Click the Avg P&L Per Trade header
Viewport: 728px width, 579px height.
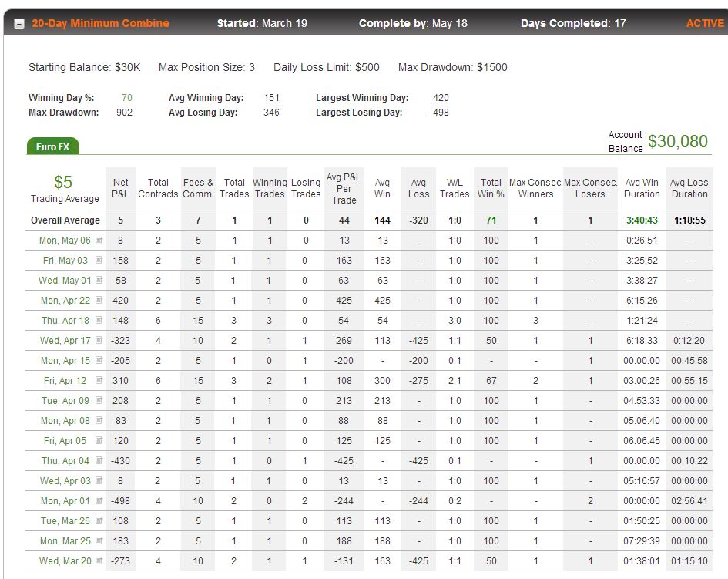[344, 189]
